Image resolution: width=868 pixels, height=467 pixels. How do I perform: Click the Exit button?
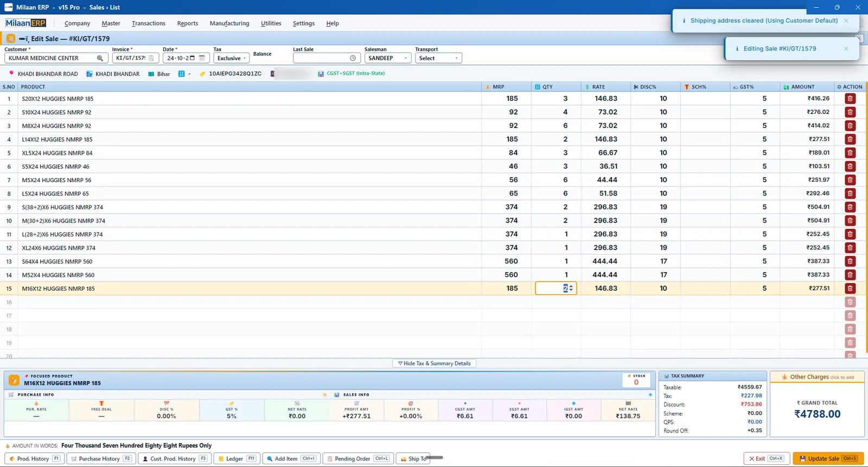[x=767, y=458]
